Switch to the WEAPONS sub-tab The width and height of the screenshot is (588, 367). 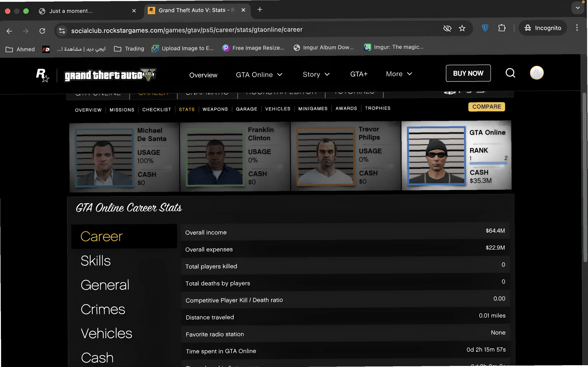pyautogui.click(x=215, y=109)
